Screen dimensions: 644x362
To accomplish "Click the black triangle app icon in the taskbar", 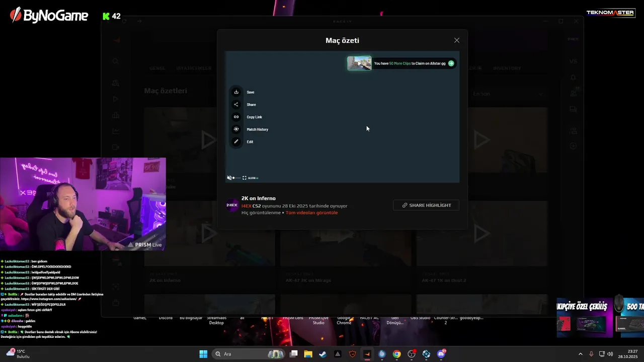I will pyautogui.click(x=338, y=354).
